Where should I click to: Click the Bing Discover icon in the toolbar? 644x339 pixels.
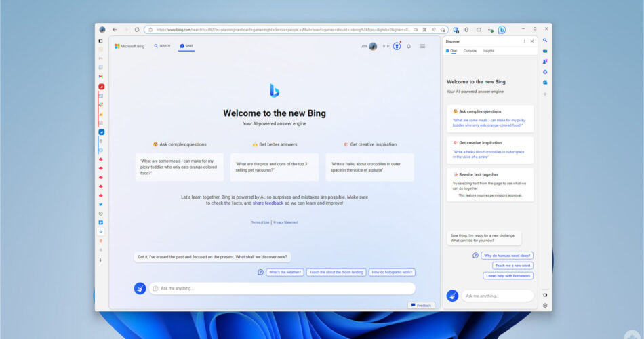(502, 30)
